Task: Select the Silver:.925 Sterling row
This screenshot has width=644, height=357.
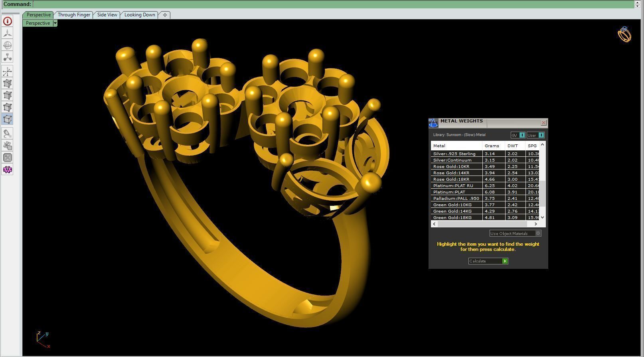Action: tap(486, 154)
